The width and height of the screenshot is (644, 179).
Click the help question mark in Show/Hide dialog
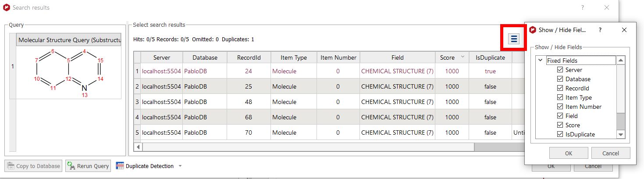click(x=600, y=30)
